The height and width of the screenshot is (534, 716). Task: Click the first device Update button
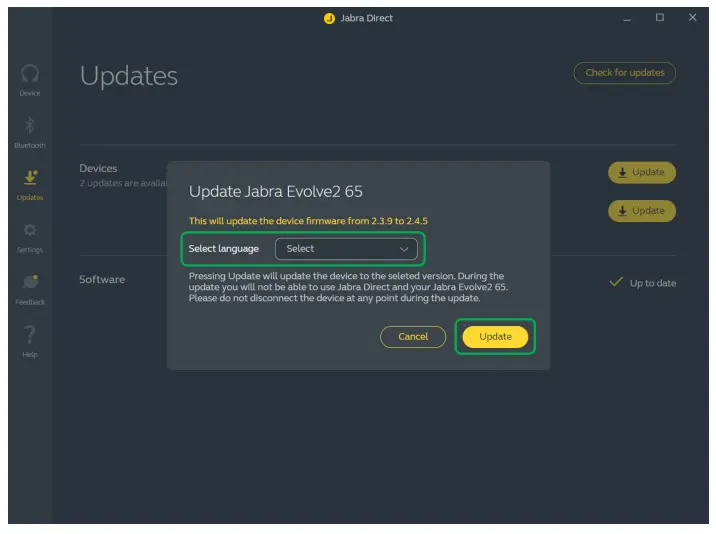pyautogui.click(x=642, y=172)
